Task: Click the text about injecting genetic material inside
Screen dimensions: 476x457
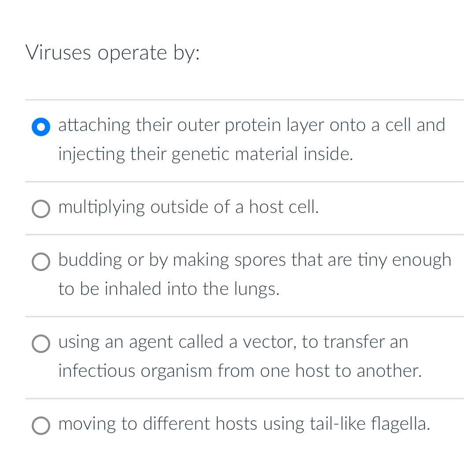Action: click(x=205, y=154)
